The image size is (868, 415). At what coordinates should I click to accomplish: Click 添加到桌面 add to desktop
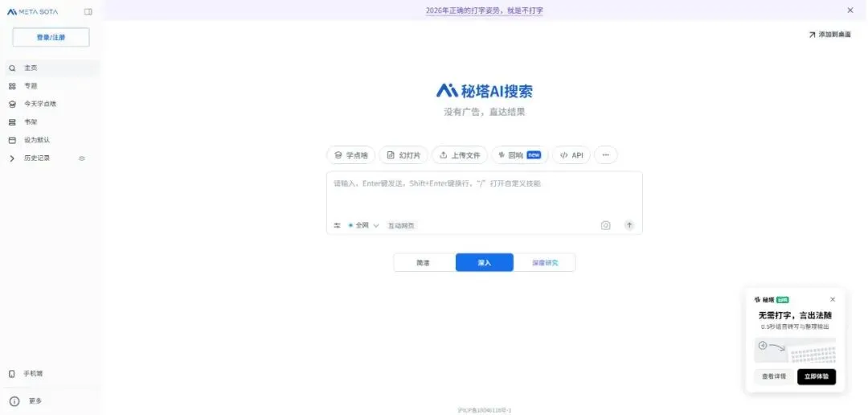point(829,35)
